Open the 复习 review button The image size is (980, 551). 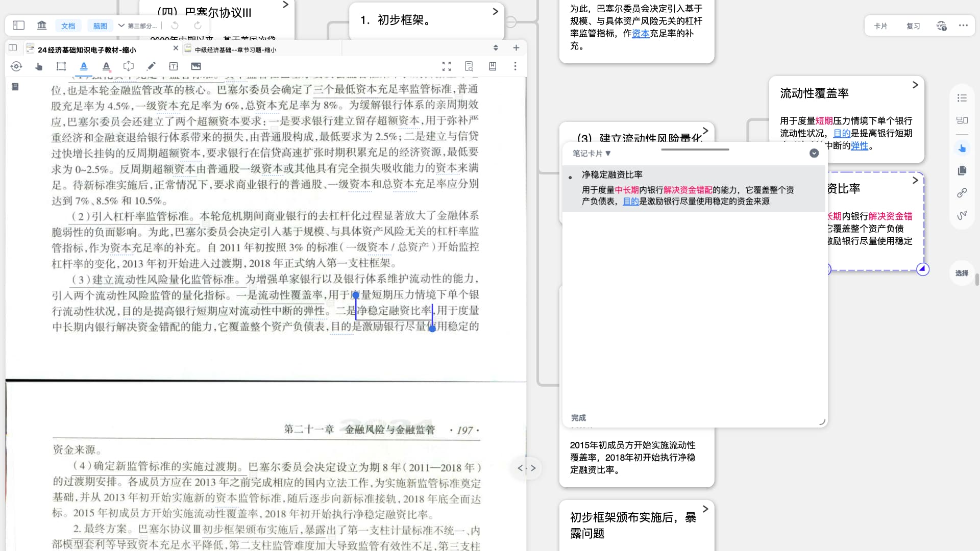coord(913,26)
